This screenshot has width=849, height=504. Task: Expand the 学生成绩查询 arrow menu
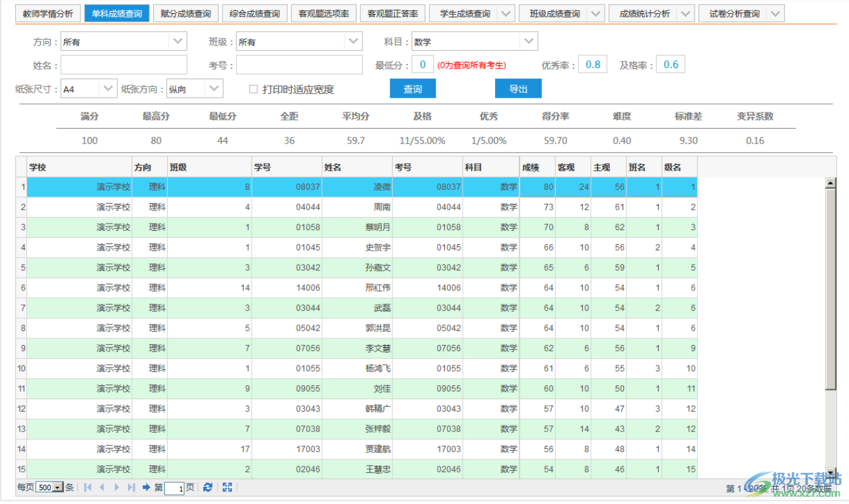pyautogui.click(x=506, y=13)
